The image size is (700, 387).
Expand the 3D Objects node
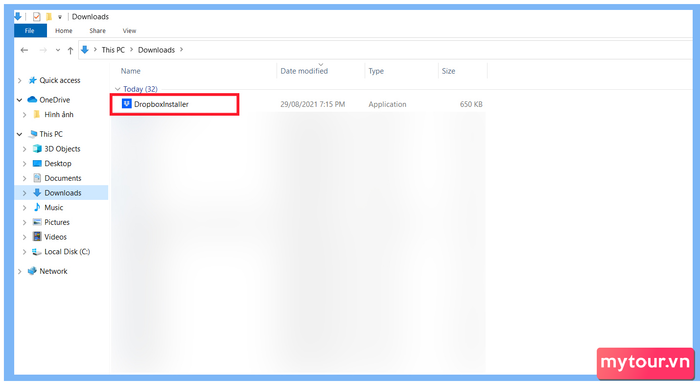pos(25,149)
